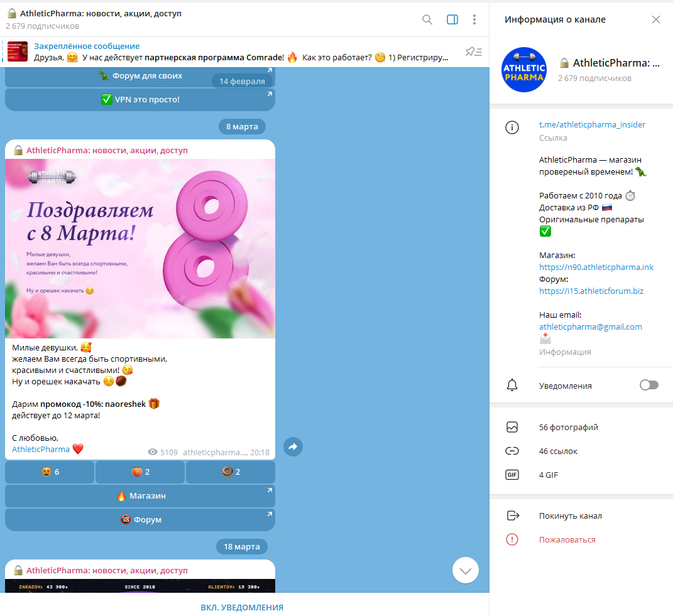673x616 pixels.
Task: React with the peach emoji reaction
Action: pos(140,472)
